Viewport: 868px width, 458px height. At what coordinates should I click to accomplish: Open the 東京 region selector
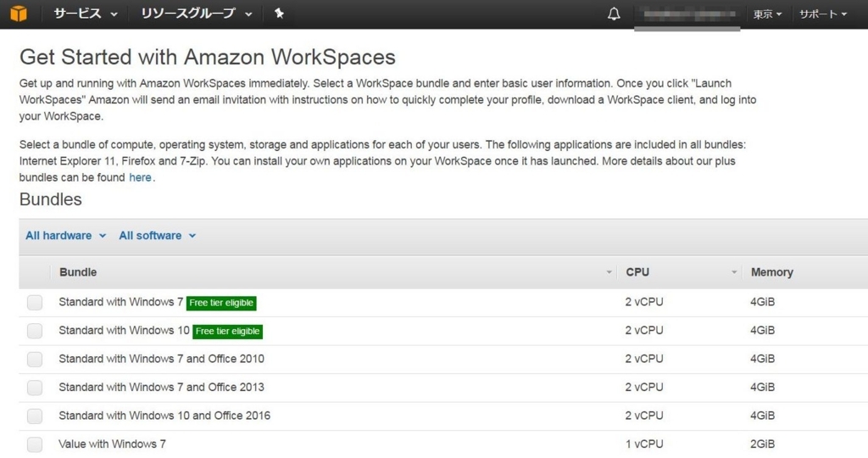click(767, 14)
